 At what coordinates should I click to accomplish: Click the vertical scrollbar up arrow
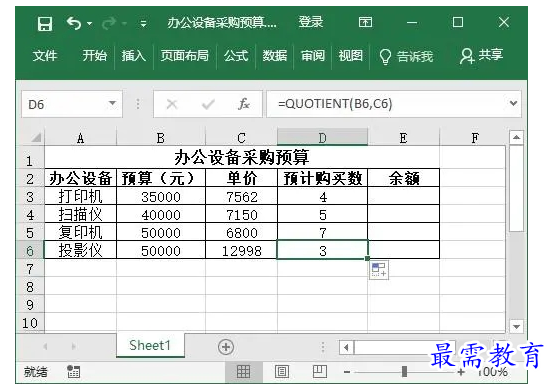[x=516, y=137]
